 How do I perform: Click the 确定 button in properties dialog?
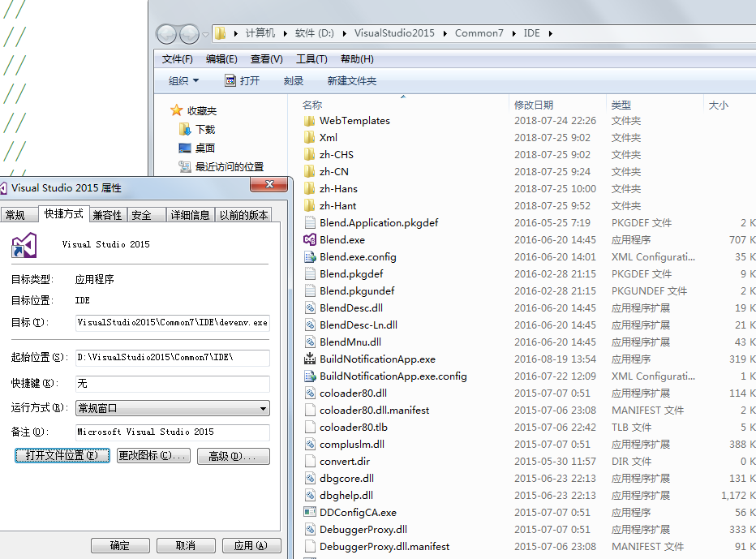pyautogui.click(x=120, y=545)
